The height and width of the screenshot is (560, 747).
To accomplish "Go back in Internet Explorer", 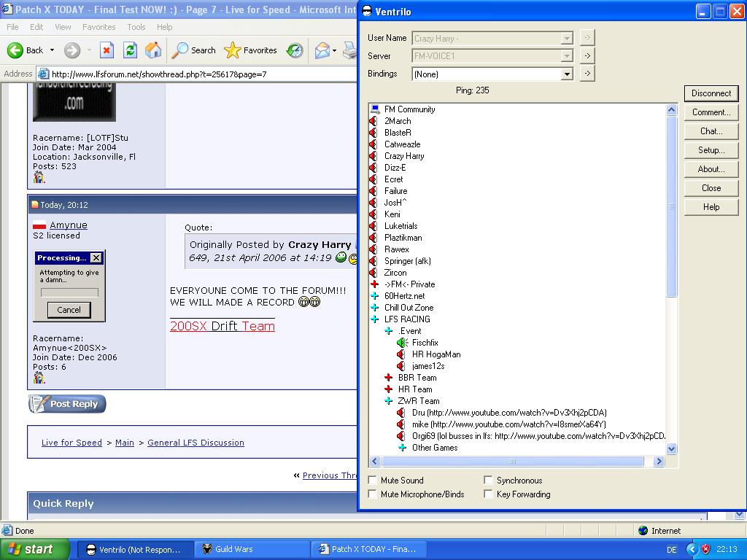I will pyautogui.click(x=25, y=50).
